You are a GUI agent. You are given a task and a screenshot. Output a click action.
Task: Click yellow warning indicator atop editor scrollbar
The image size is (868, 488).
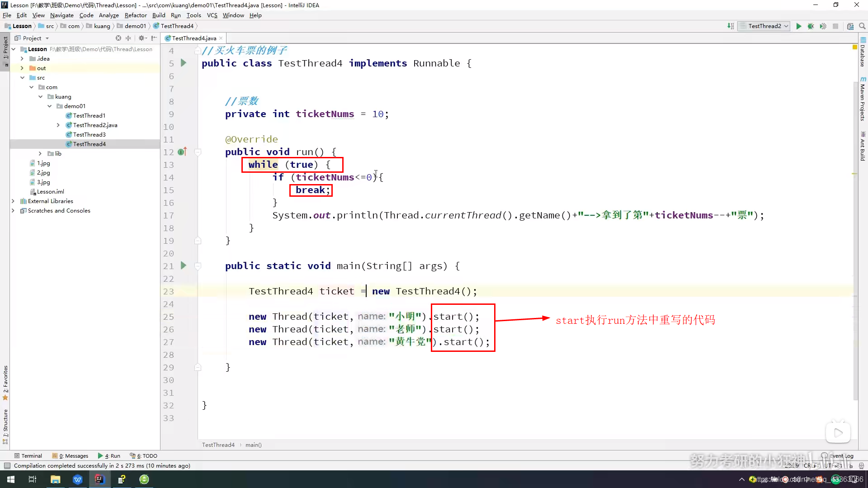coord(855,47)
